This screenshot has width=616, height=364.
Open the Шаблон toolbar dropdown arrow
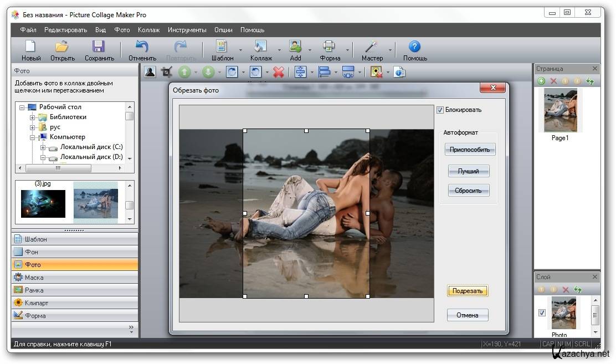pos(240,50)
